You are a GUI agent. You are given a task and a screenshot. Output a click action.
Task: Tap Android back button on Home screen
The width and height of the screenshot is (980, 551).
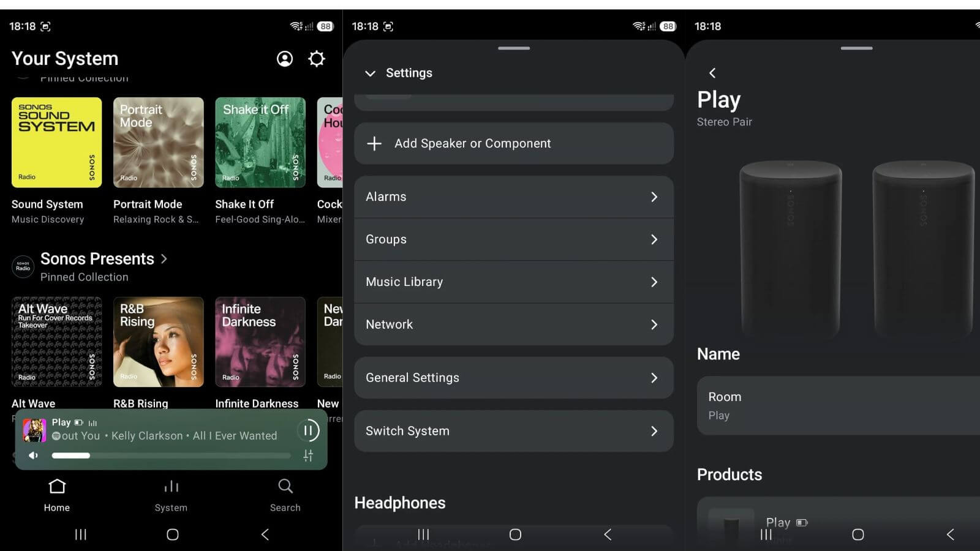265,534
